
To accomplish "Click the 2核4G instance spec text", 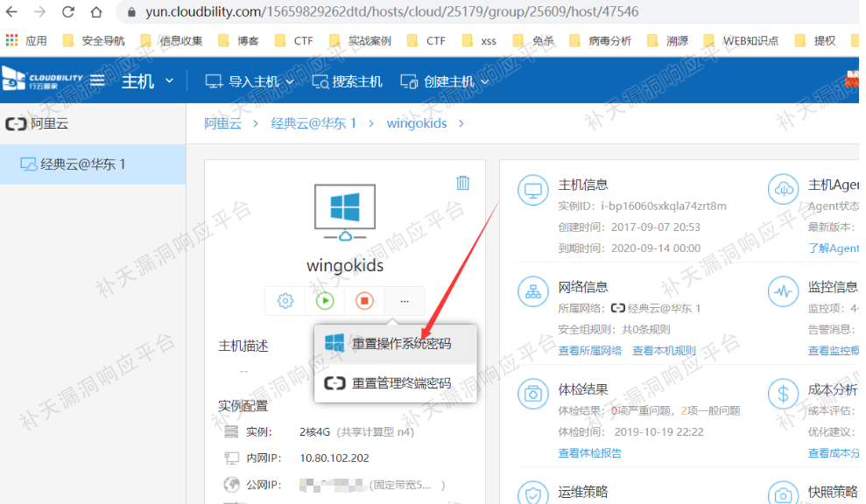I will click(315, 431).
